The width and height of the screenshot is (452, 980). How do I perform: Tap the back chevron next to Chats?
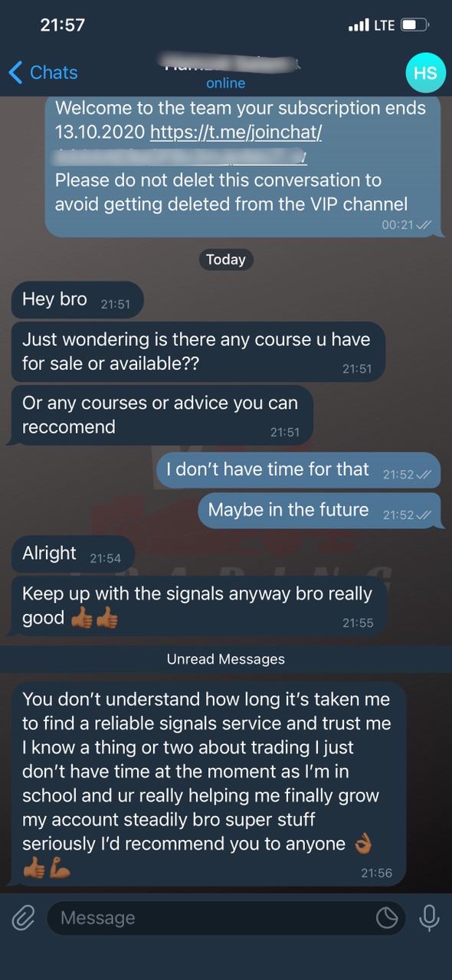(15, 73)
